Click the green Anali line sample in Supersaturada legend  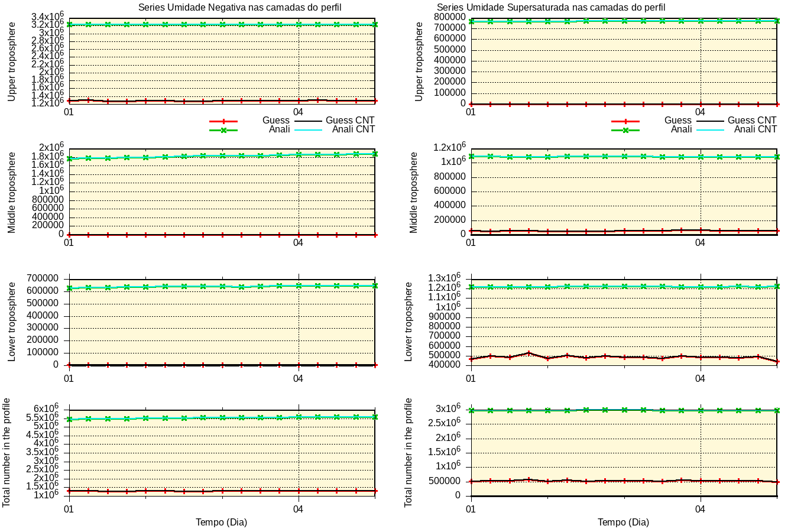click(x=625, y=130)
